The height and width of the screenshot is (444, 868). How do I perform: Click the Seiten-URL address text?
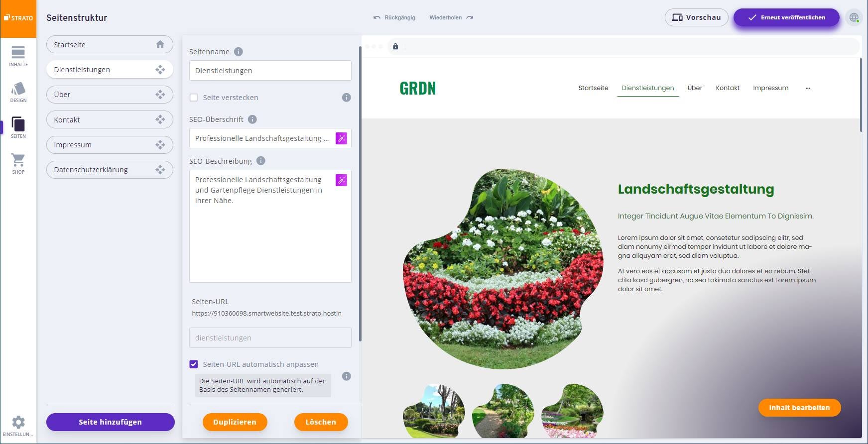266,314
